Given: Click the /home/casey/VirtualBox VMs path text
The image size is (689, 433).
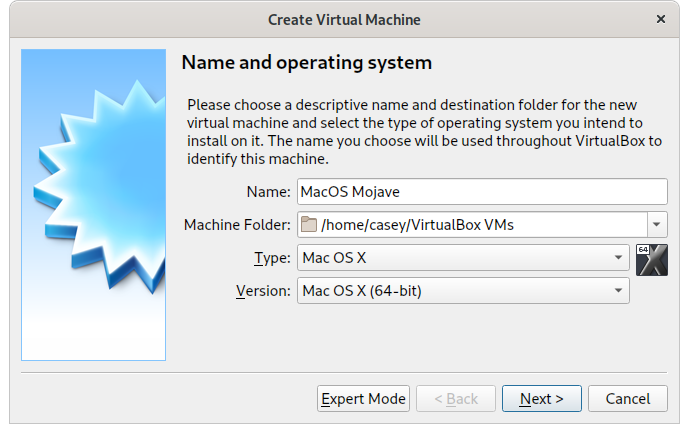Looking at the screenshot, I should [x=417, y=225].
